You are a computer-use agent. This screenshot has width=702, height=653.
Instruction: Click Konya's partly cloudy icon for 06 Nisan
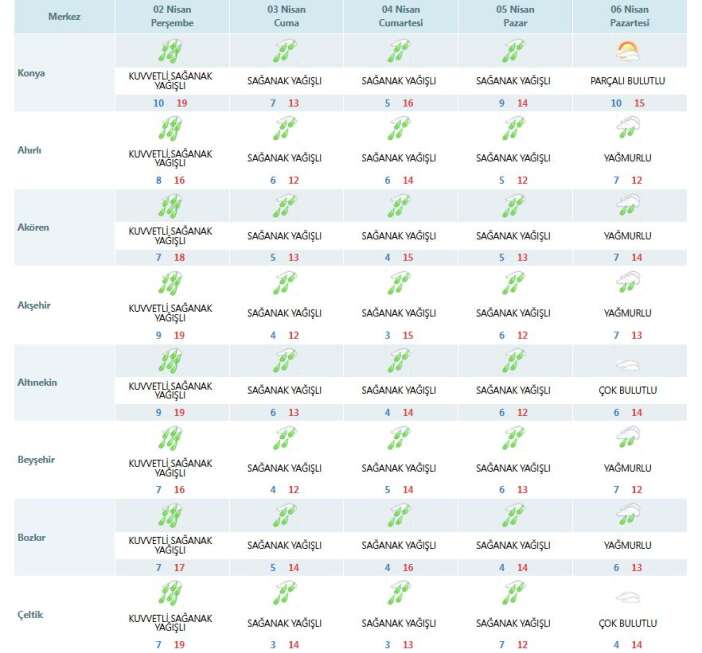pos(629,51)
